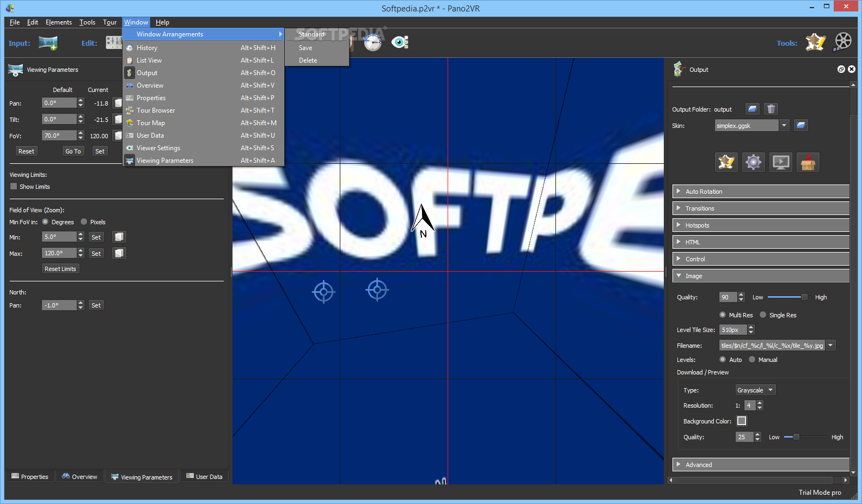
Task: Choose Delete in Window Arrangements submenu
Action: click(x=317, y=60)
